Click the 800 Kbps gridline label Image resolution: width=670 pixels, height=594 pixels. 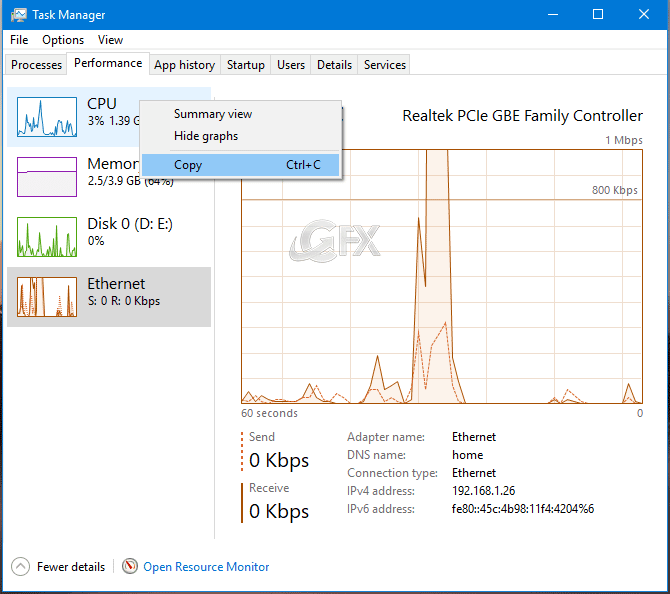[x=614, y=190]
